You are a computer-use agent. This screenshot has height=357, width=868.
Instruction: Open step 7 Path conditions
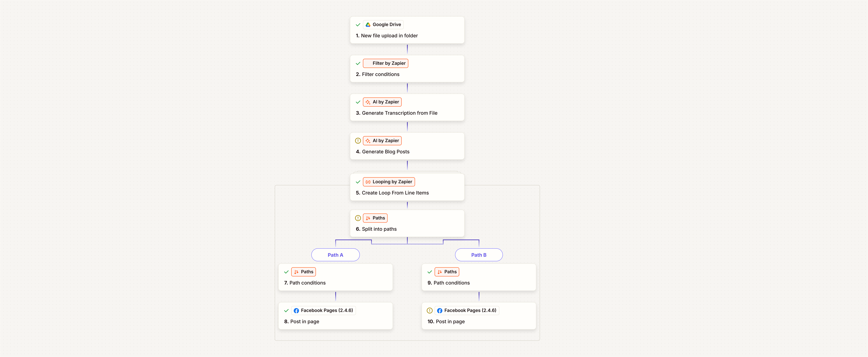(335, 277)
